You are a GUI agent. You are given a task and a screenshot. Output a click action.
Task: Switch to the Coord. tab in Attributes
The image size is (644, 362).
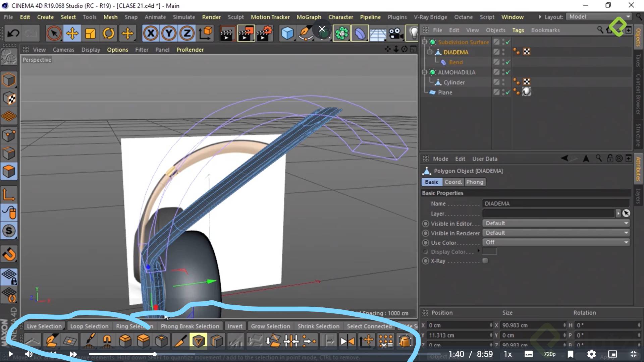click(453, 182)
